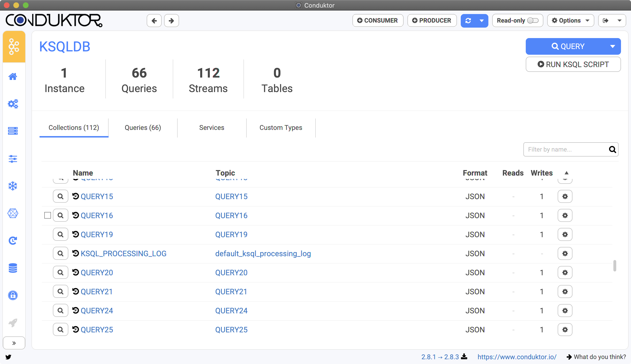This screenshot has width=631, height=364.
Task: Expand the sidebar with double chevron
Action: coord(14,343)
